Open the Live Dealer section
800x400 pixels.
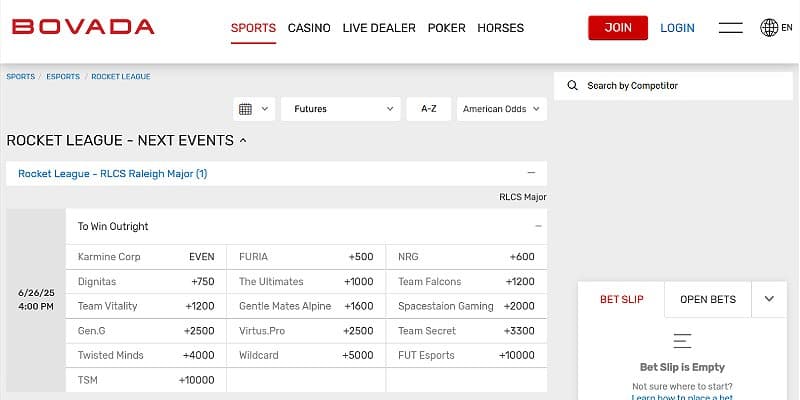(x=379, y=28)
